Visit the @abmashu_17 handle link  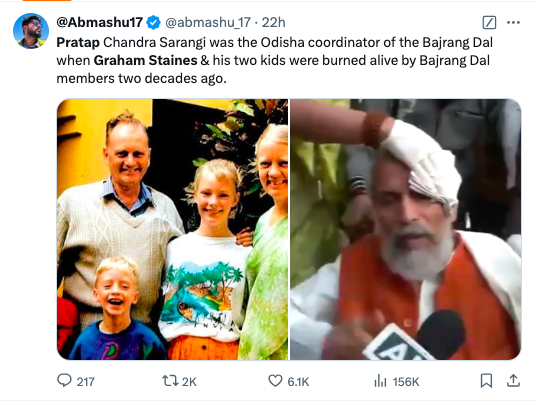[208, 23]
